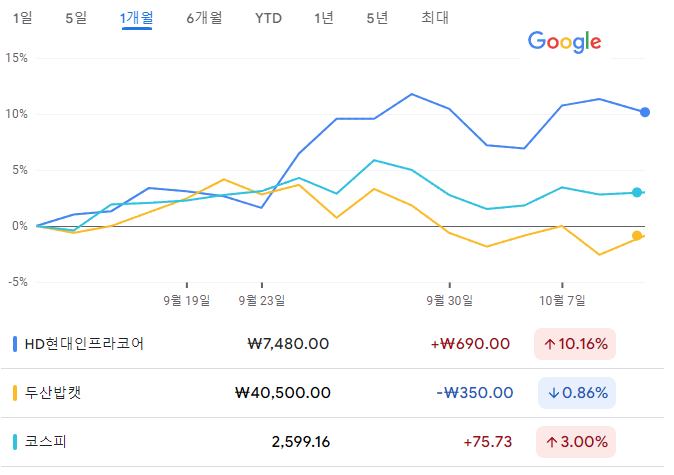Click the +75.73 change value

point(488,442)
